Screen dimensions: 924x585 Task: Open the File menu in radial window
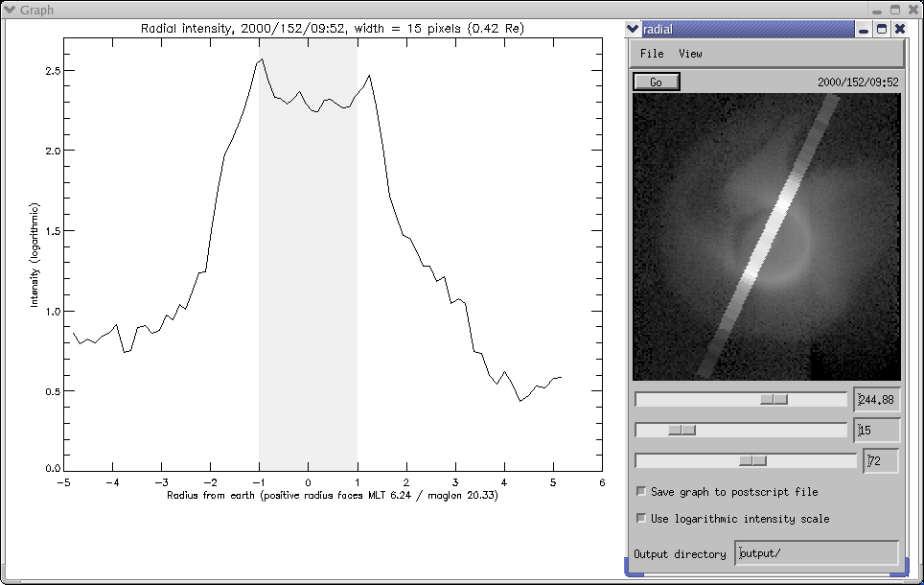pos(652,54)
